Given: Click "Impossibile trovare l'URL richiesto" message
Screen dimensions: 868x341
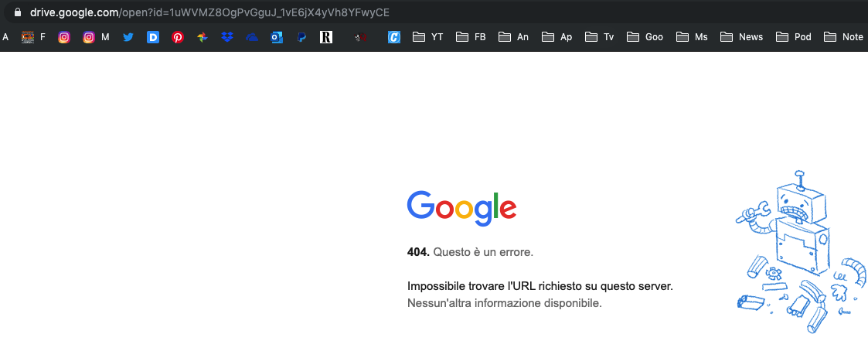Looking at the screenshot, I should pyautogui.click(x=540, y=287).
